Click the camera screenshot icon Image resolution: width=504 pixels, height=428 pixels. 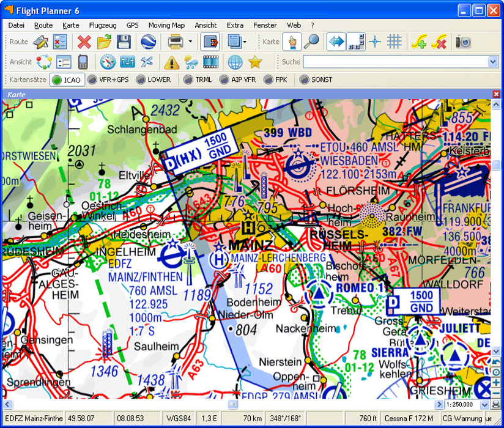pos(463,42)
